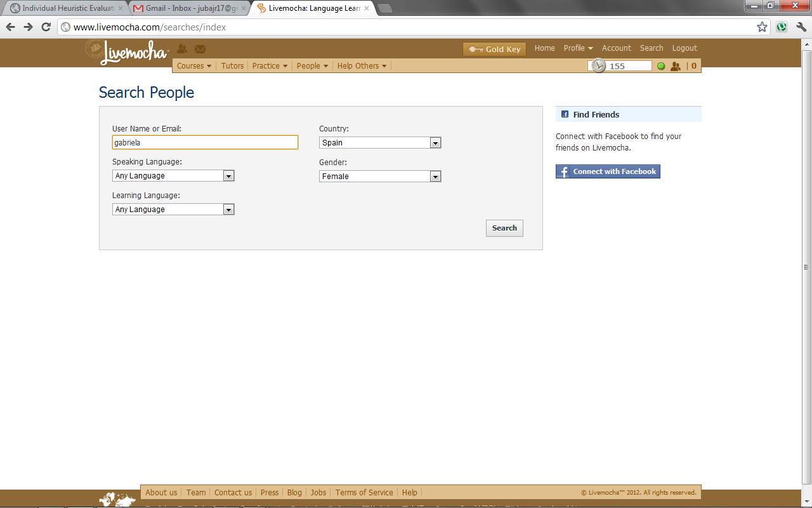Open Account in top navigation

tap(617, 48)
